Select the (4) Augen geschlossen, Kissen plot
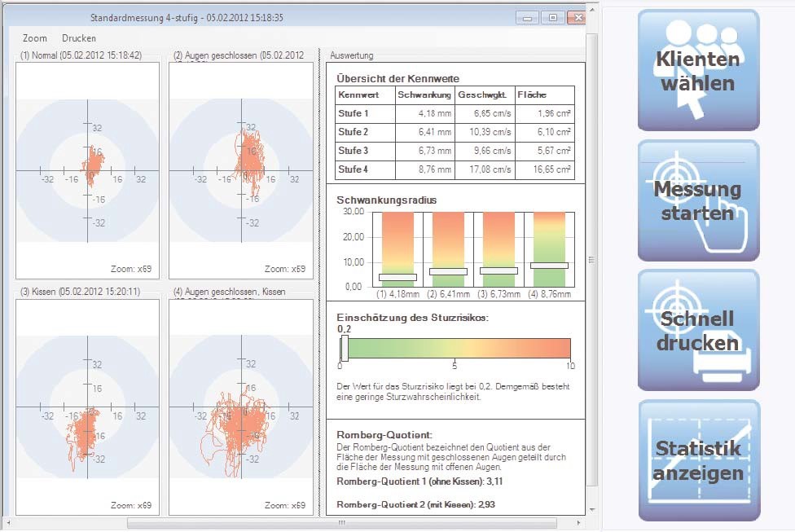This screenshot has width=795, height=532. pyautogui.click(x=241, y=407)
